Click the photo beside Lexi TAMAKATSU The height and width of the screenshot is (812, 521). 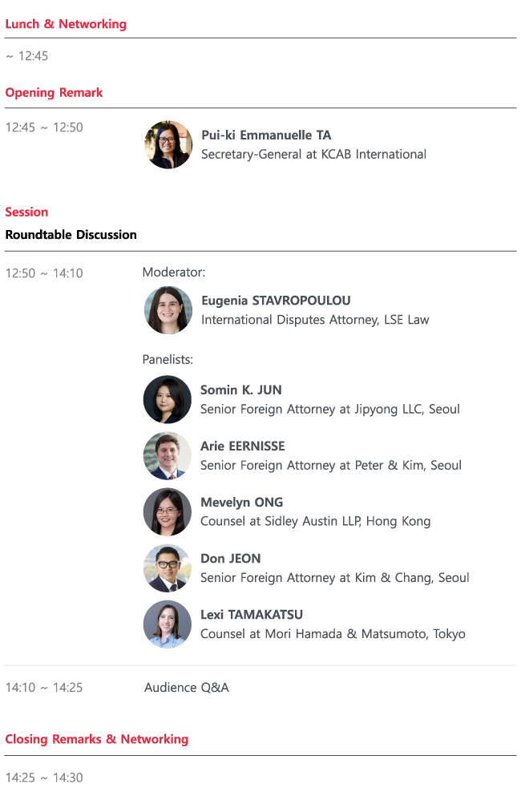168,624
